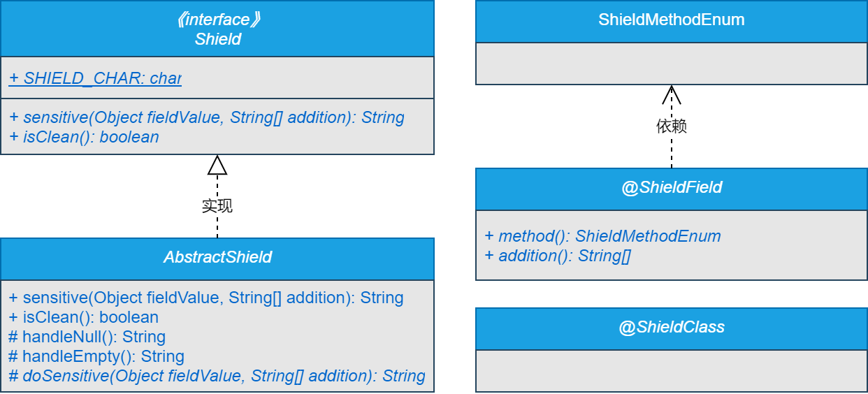The image size is (868, 394).
Task: Click the SHIELD_CHAR: char attribute
Action: (95, 78)
